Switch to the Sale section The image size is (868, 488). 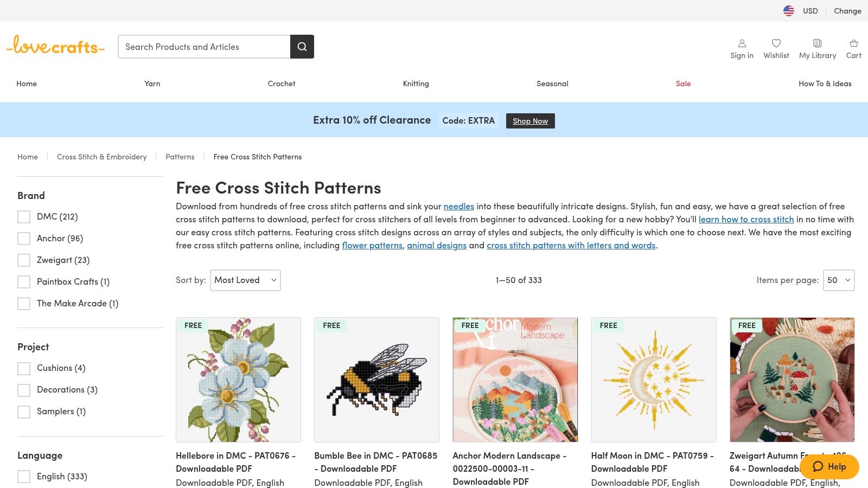(x=683, y=84)
